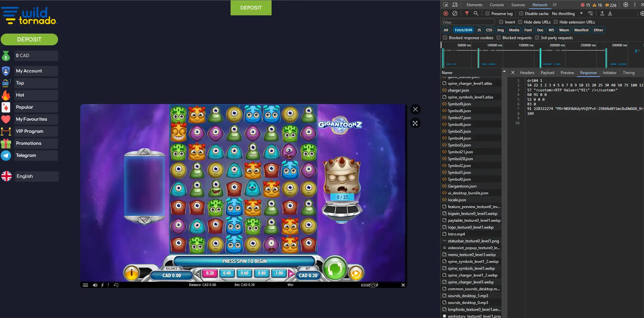The width and height of the screenshot is (644, 318).
Task: Enable Preserve log checkbox
Action: [x=487, y=13]
